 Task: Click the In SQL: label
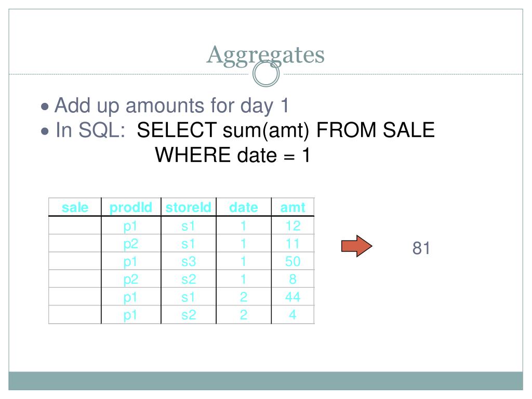(x=90, y=130)
